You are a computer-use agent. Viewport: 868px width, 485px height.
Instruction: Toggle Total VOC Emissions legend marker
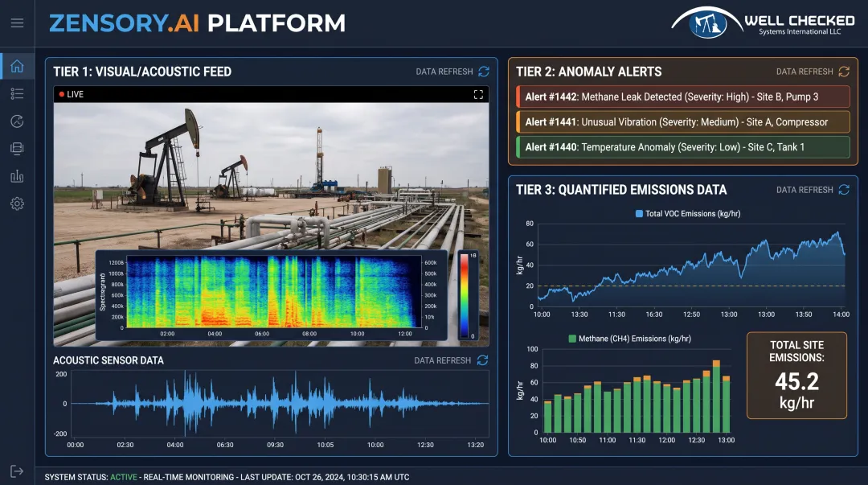coord(640,213)
